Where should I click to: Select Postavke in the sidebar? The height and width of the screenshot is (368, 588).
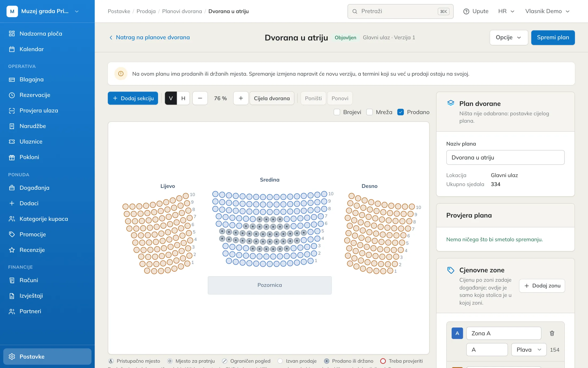coord(47,356)
